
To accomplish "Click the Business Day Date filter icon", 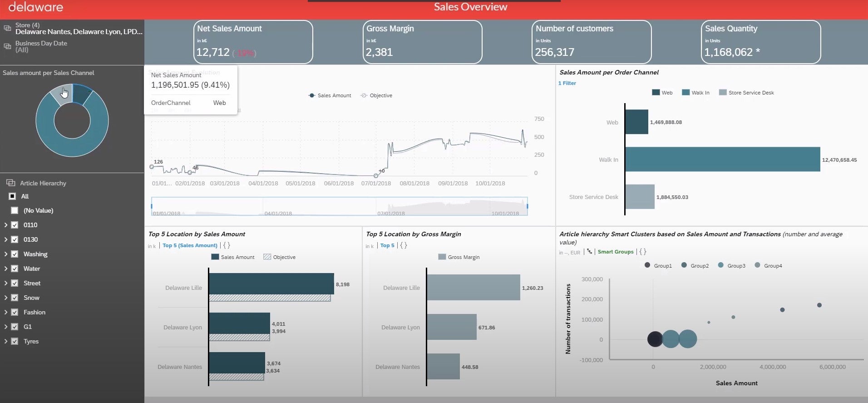I will (x=7, y=46).
